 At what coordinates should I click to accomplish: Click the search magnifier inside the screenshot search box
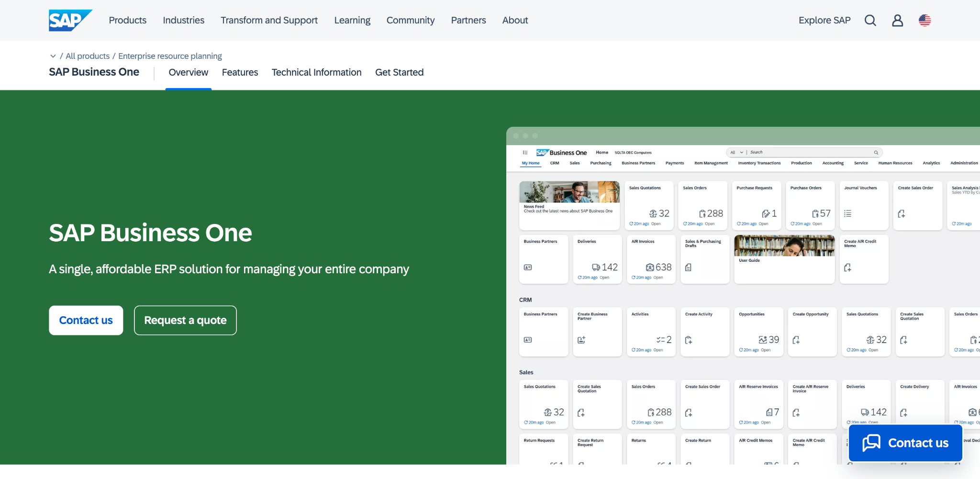coord(876,153)
